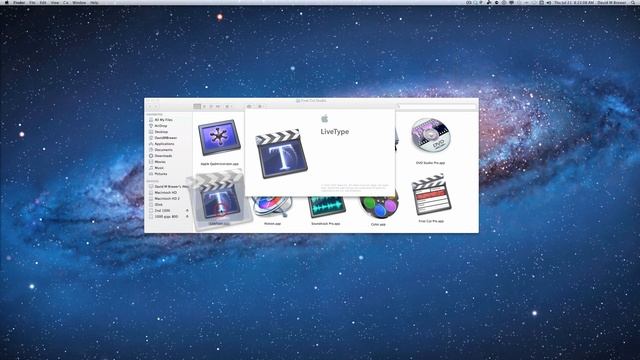The image size is (640, 360).
Task: Open the Go menu
Action: tap(66, 2)
